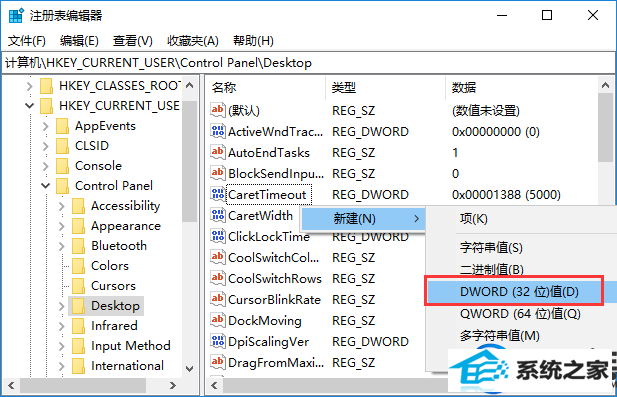Choose DWORD (32 位)值(D) from submenu
This screenshot has width=617, height=397.
(519, 292)
